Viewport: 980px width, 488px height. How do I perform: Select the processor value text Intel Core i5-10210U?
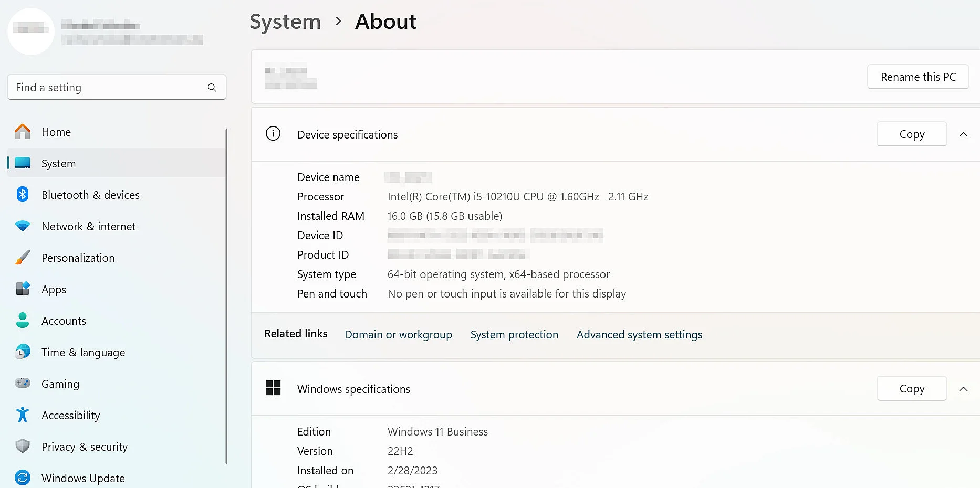518,197
